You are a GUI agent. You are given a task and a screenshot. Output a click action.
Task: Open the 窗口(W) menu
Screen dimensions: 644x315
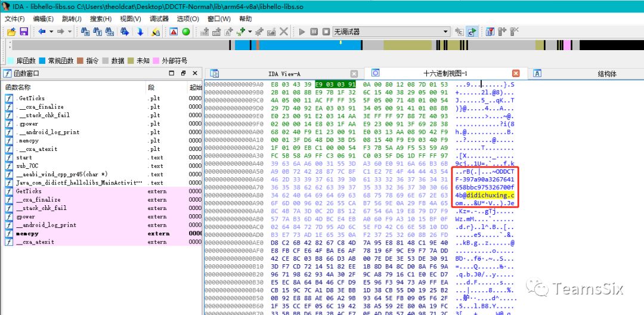point(219,19)
